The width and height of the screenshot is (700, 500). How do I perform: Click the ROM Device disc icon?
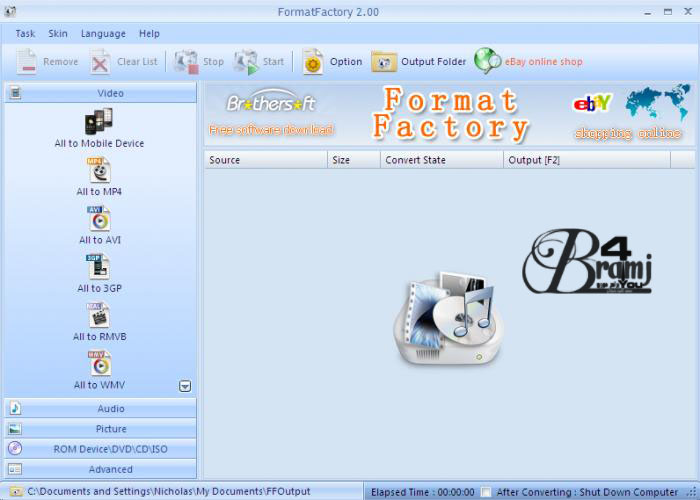point(15,448)
